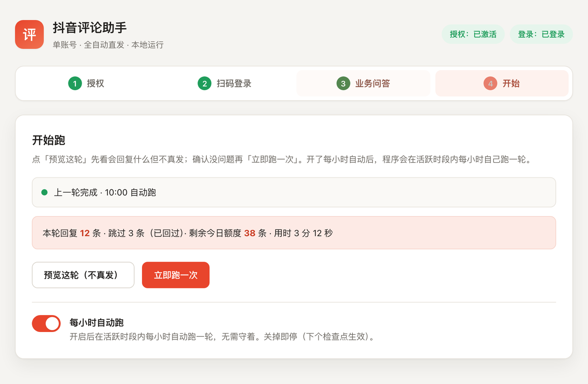Click the 评 app logo icon
The height and width of the screenshot is (384, 588).
point(29,34)
